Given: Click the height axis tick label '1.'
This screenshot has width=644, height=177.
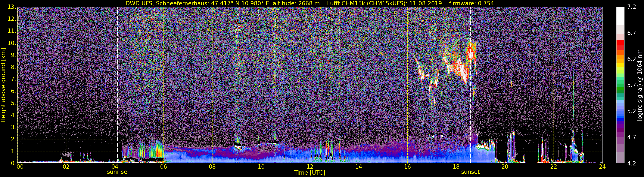Looking at the screenshot, I should coord(13,151).
